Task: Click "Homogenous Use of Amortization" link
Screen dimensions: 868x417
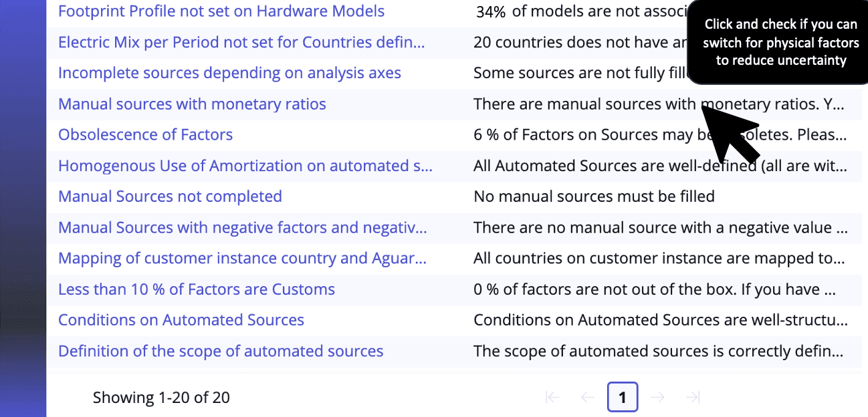Action: [x=245, y=165]
